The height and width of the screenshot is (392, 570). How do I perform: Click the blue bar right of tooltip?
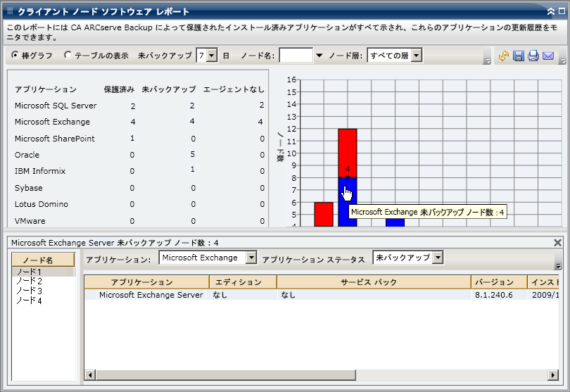(x=395, y=222)
